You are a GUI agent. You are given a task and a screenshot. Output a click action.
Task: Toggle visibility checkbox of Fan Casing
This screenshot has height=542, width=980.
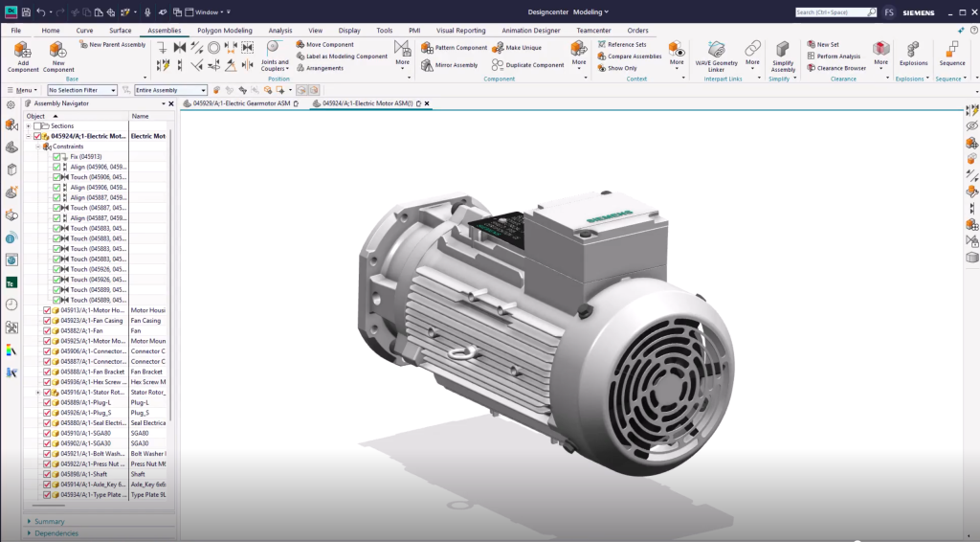point(47,321)
